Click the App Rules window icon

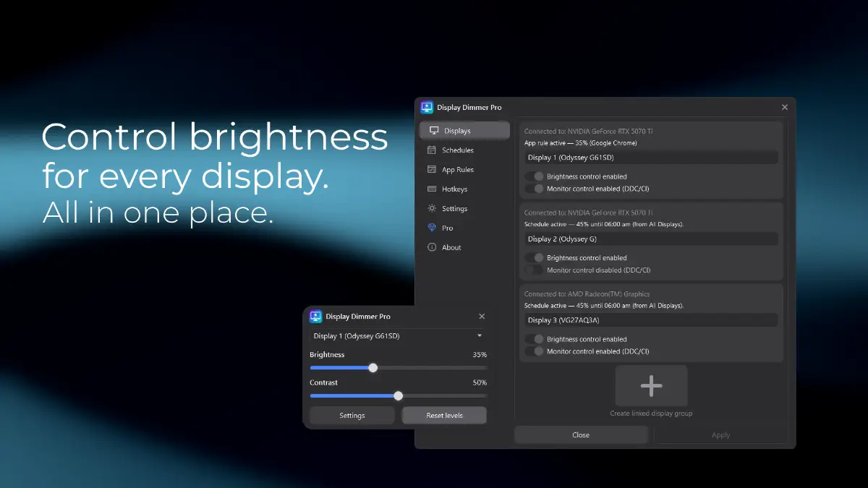[x=432, y=170]
